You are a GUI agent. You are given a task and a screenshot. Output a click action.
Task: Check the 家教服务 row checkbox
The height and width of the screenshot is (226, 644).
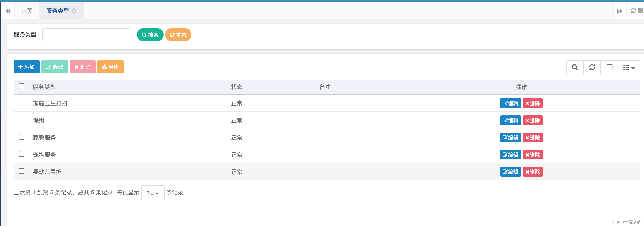pos(22,137)
